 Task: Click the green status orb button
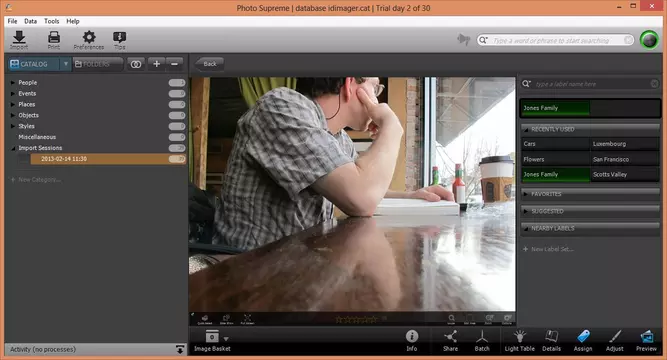[x=649, y=40]
